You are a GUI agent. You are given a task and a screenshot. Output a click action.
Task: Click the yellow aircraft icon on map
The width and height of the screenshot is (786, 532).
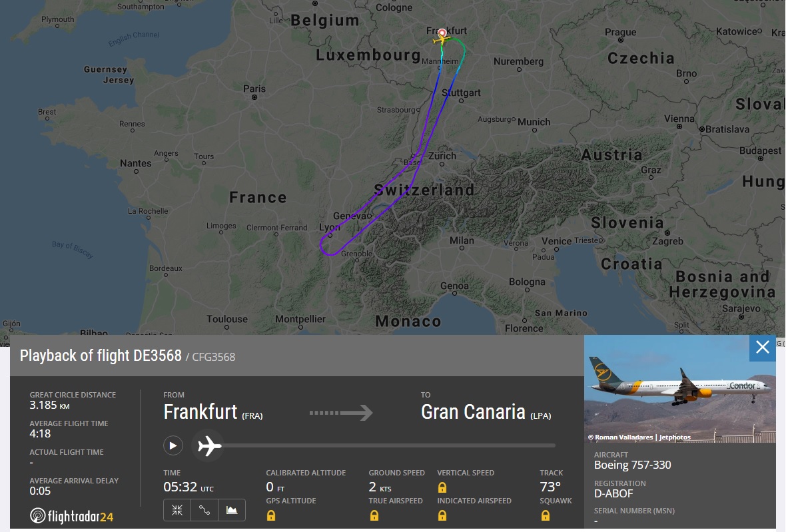[x=440, y=40]
